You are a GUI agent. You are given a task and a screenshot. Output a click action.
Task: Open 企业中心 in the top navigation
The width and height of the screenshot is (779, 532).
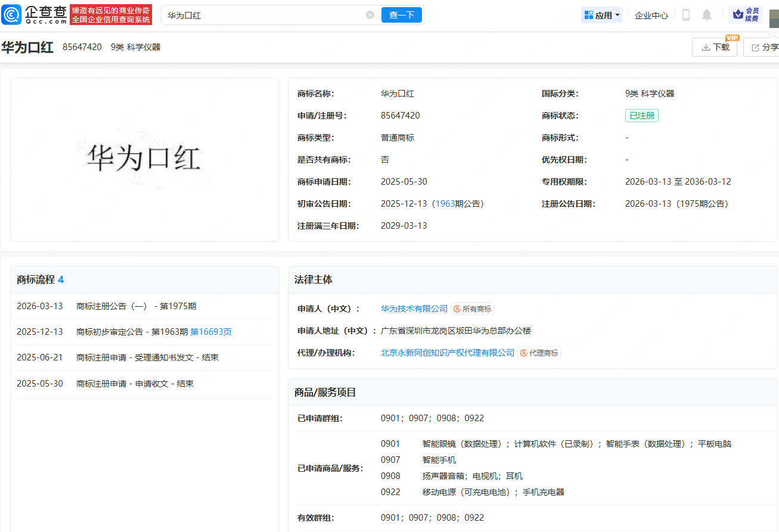[651, 15]
